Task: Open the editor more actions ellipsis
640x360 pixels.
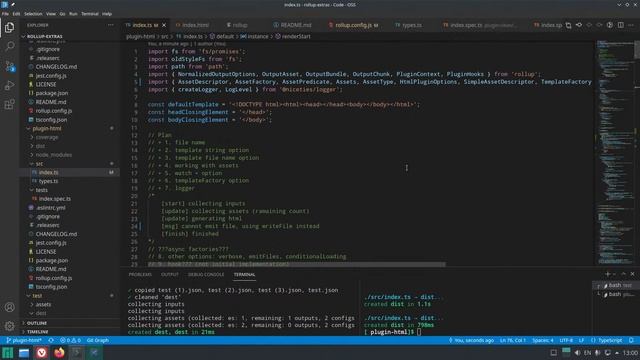Action: click(x=631, y=25)
